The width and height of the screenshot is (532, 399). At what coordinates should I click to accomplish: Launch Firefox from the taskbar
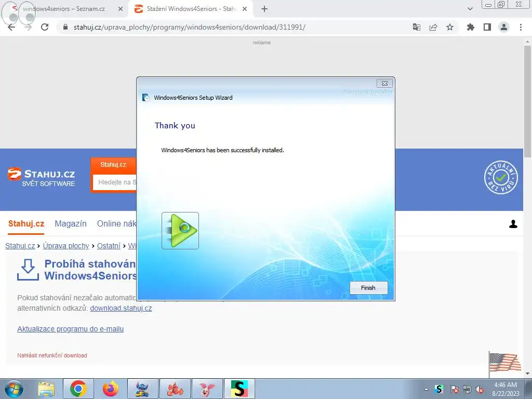point(111,389)
